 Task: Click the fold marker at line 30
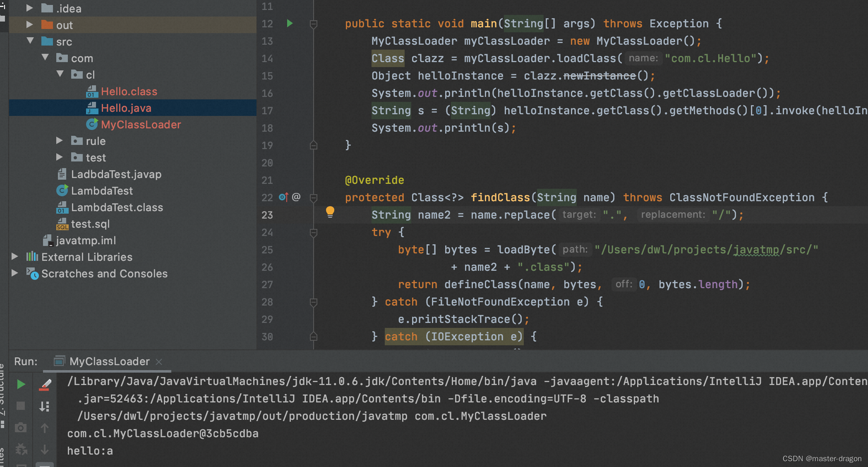pyautogui.click(x=314, y=336)
